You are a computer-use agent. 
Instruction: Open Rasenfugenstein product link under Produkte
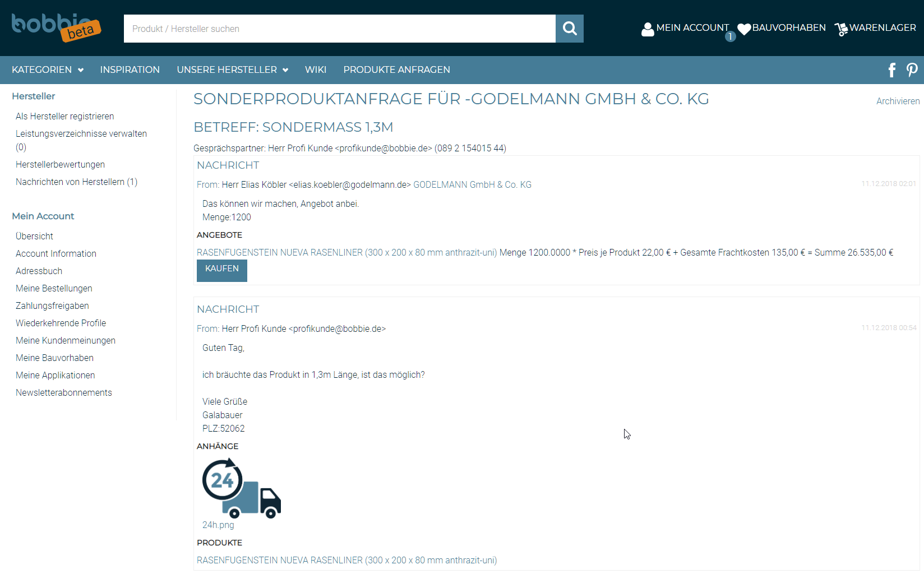point(346,560)
